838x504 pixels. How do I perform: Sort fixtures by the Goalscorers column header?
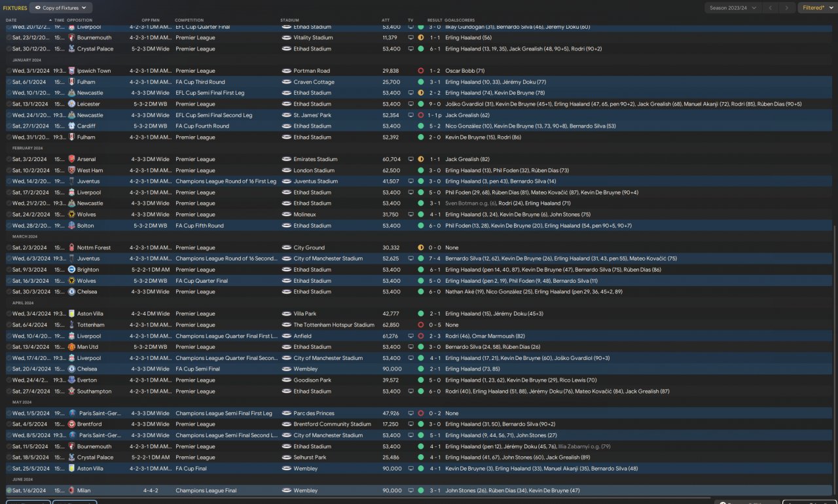pos(461,20)
